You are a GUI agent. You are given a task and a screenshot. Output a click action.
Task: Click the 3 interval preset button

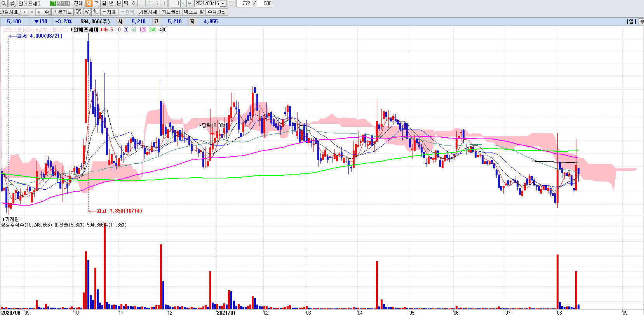(149, 3)
